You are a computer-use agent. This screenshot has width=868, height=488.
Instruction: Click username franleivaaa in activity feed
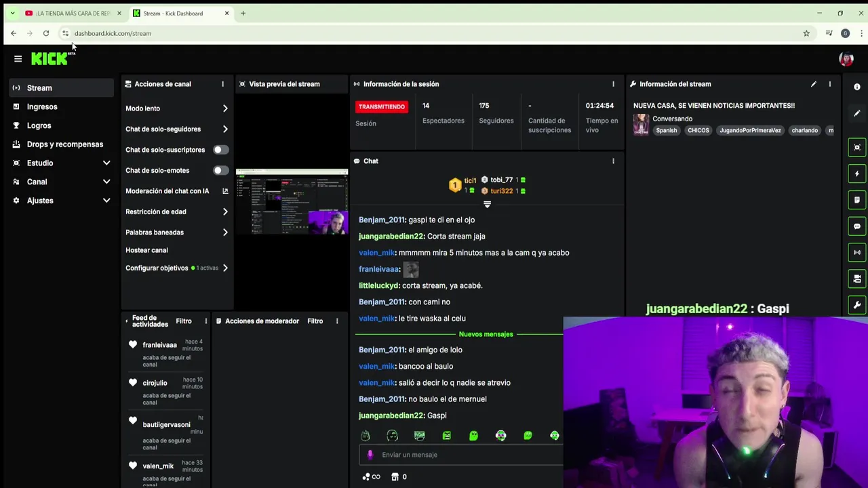159,345
